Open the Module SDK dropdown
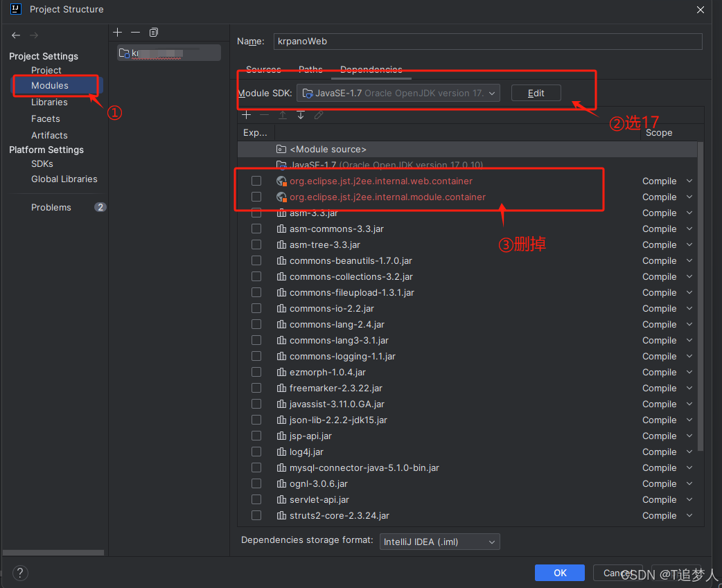This screenshot has width=722, height=588. 398,93
